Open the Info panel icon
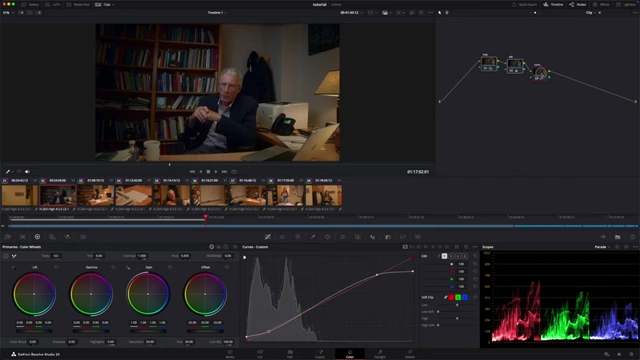Screen dimensions: 640x360 tap(632, 237)
